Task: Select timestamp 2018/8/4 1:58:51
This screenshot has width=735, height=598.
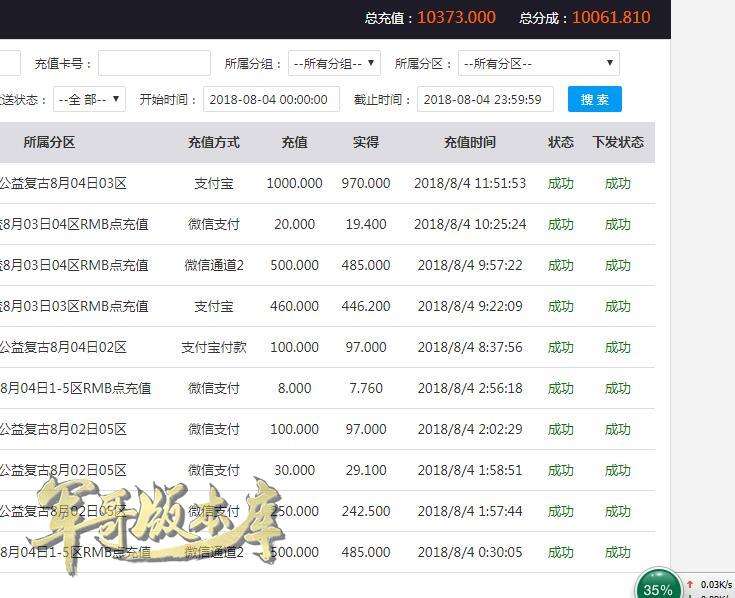Action: point(470,470)
